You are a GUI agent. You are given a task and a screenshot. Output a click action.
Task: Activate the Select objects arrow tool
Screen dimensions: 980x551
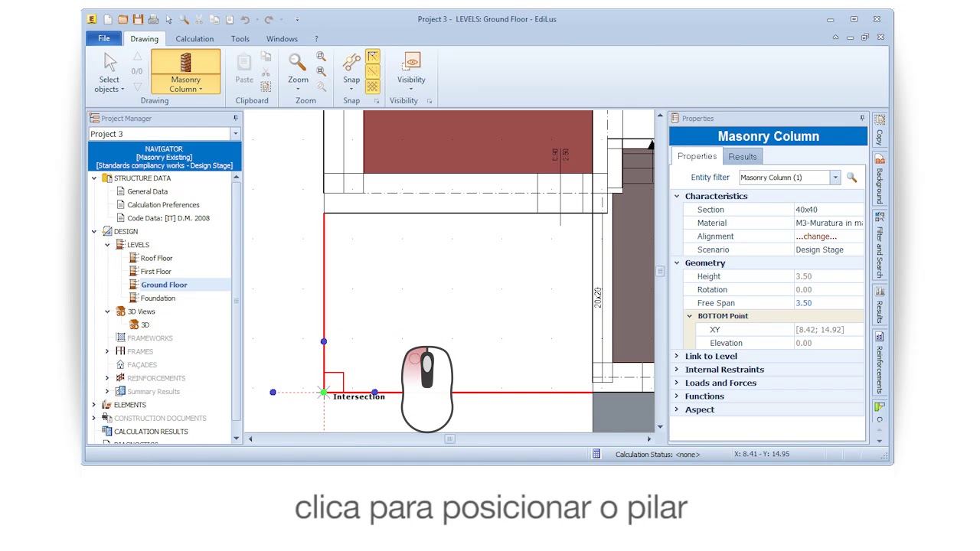pos(109,72)
